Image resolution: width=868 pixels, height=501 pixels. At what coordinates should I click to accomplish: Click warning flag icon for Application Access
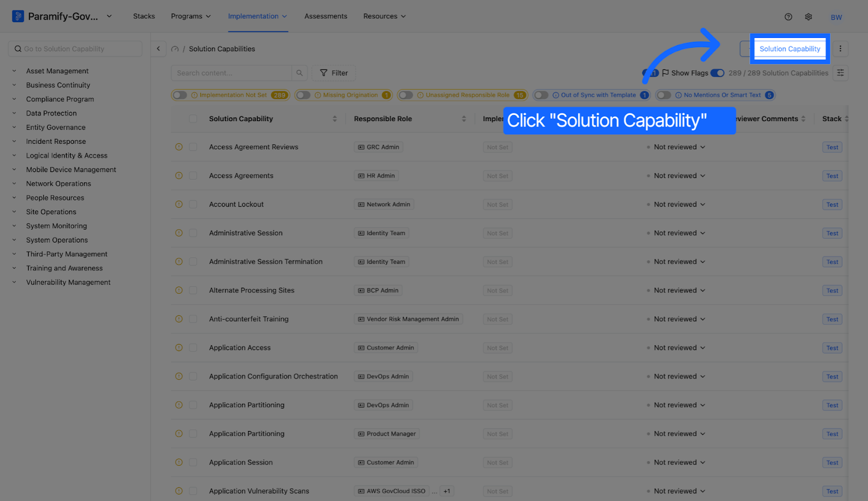179,347
